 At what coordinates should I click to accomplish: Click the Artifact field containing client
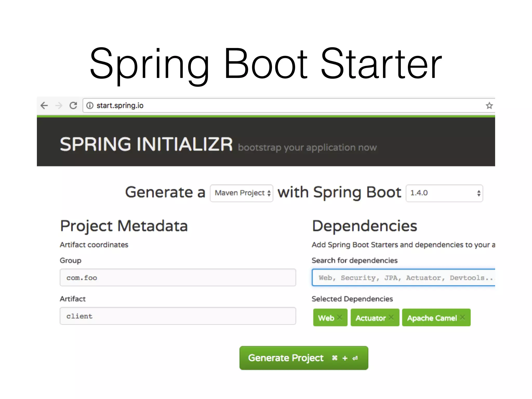pos(178,316)
